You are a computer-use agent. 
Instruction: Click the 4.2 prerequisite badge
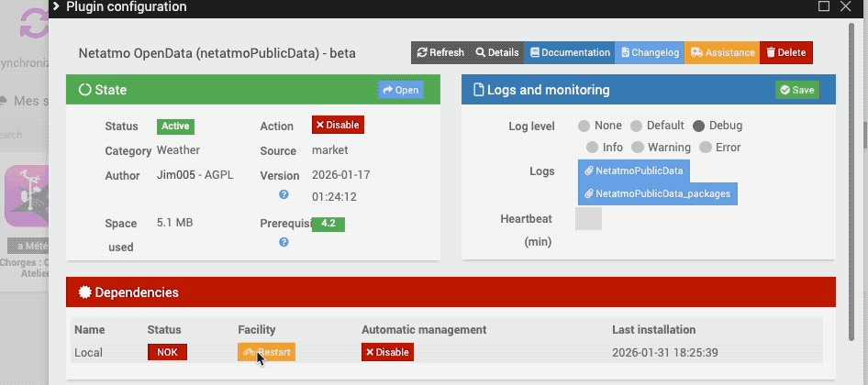(x=328, y=224)
